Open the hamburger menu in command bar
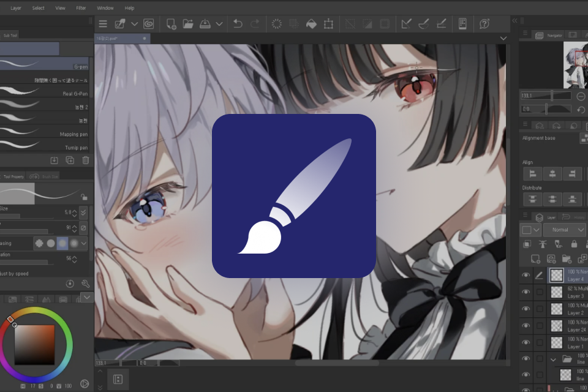Screen dimensions: 588x392 103,24
